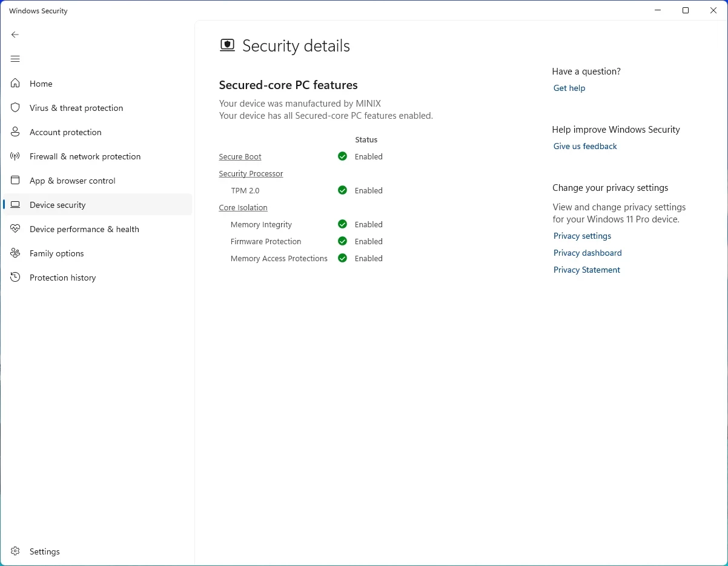Click the TPM 2.0 row label
This screenshot has width=728, height=566.
click(245, 190)
